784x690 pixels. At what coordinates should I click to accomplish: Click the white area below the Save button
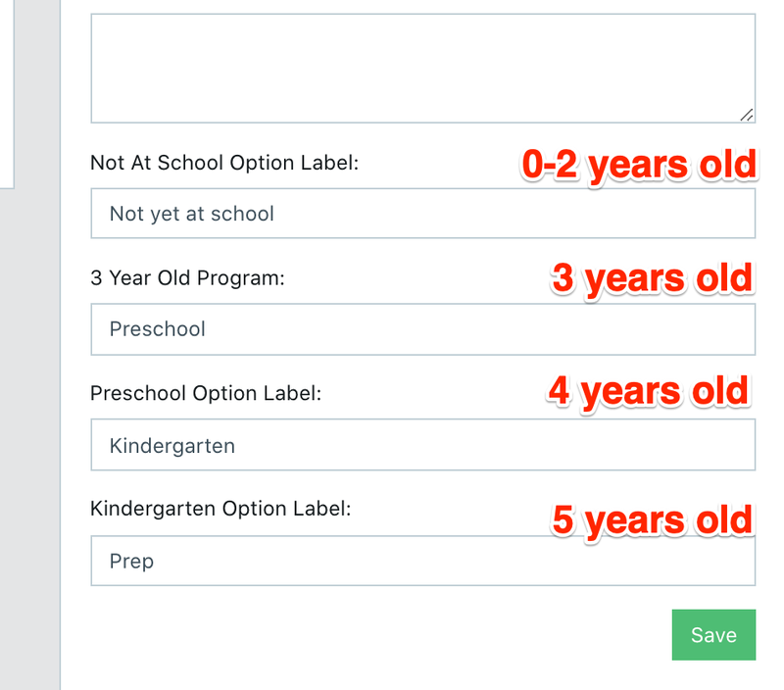[x=392, y=676]
